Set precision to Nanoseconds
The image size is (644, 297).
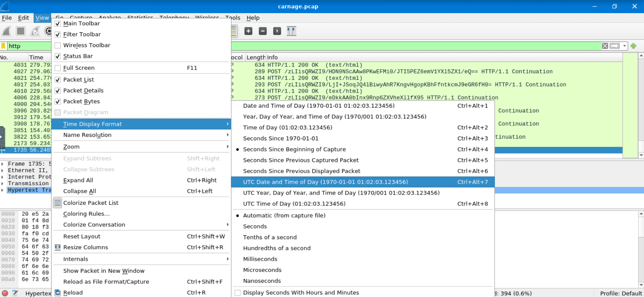pyautogui.click(x=363, y=281)
